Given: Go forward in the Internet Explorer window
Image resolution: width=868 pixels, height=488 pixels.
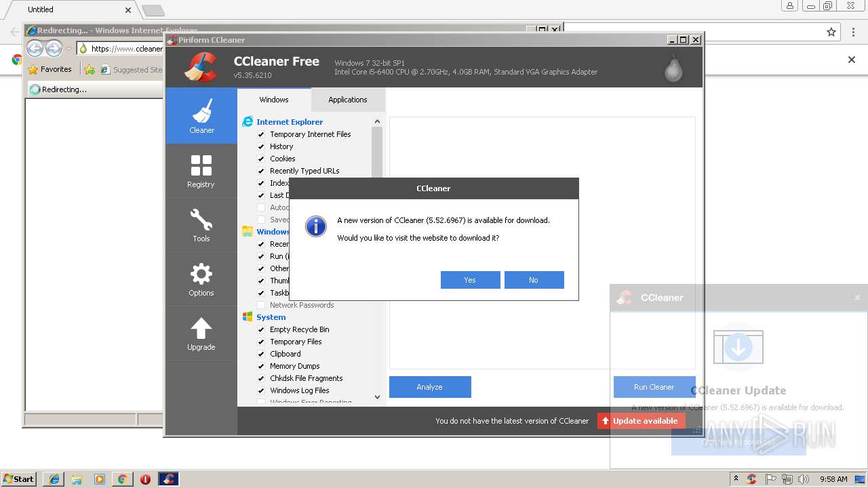Looking at the screenshot, I should coord(54,48).
